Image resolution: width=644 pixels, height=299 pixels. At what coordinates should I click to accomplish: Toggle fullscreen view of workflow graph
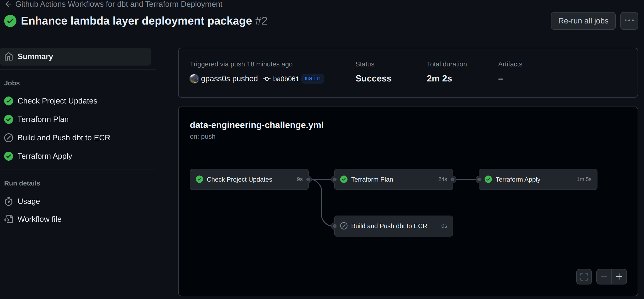tap(584, 277)
